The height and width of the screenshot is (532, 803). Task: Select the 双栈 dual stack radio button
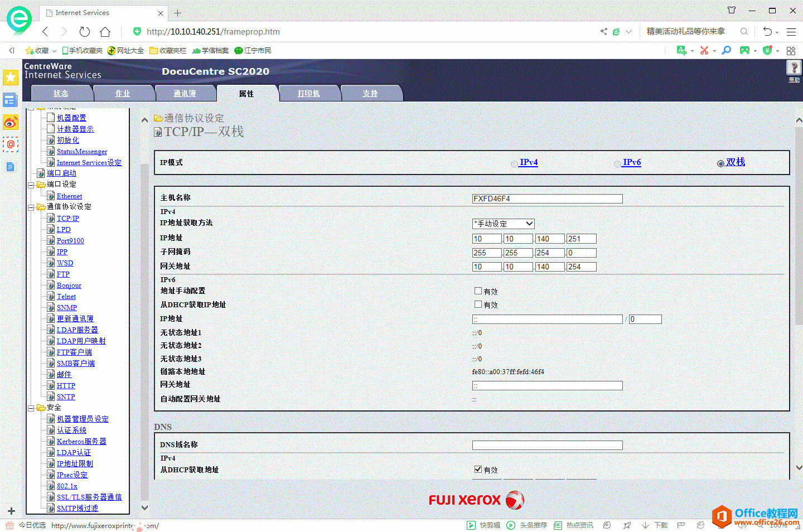(x=720, y=163)
